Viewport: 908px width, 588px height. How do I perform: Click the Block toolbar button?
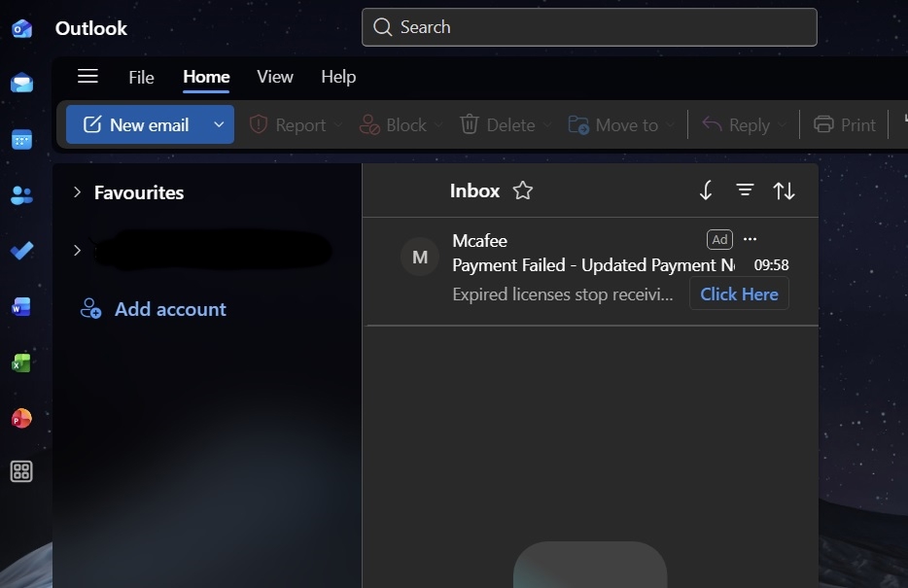[393, 125]
